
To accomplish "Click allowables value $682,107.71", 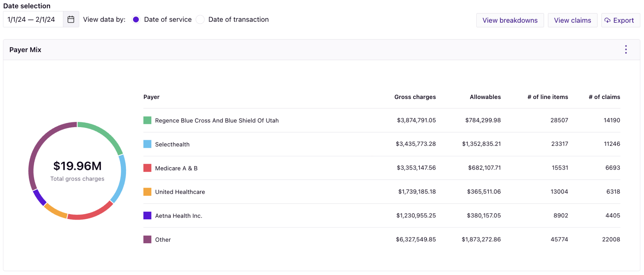I will (x=484, y=168).
